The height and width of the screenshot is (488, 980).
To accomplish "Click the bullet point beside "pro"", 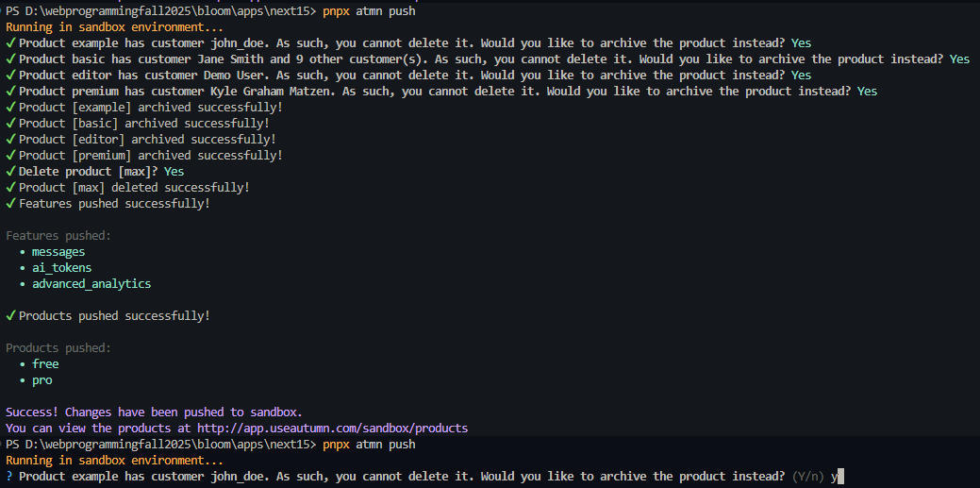I will point(22,380).
